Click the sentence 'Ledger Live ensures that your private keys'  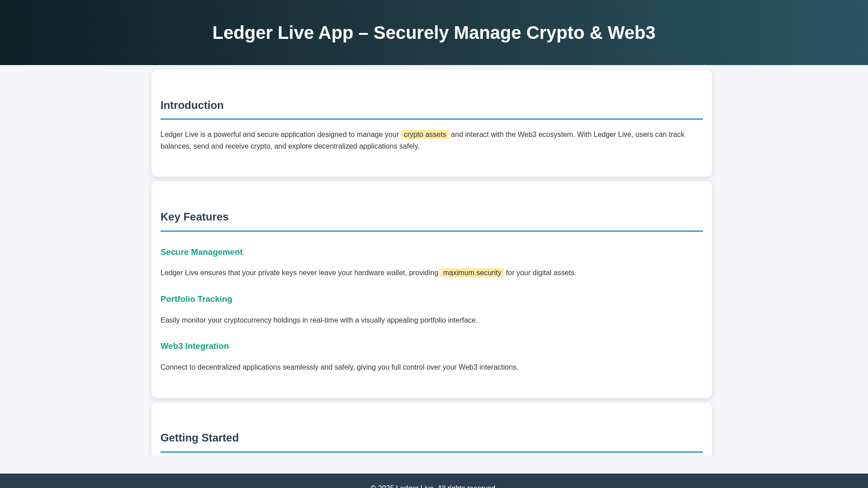368,273
